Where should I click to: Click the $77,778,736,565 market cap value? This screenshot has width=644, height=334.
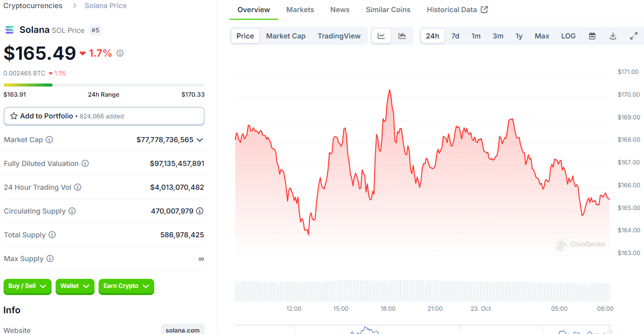pos(165,140)
